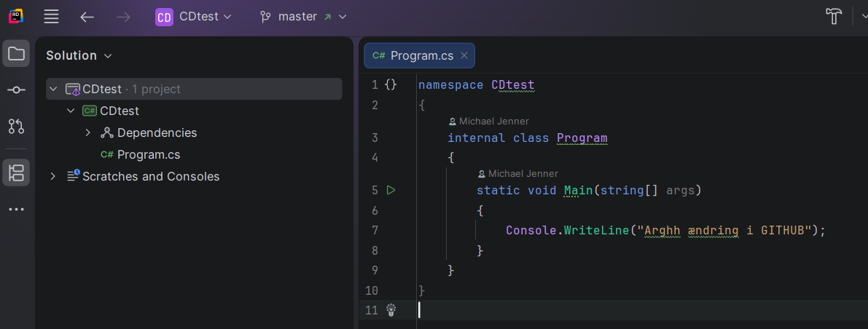Click the purple CD project badge
This screenshot has height=329, width=868.
[165, 17]
